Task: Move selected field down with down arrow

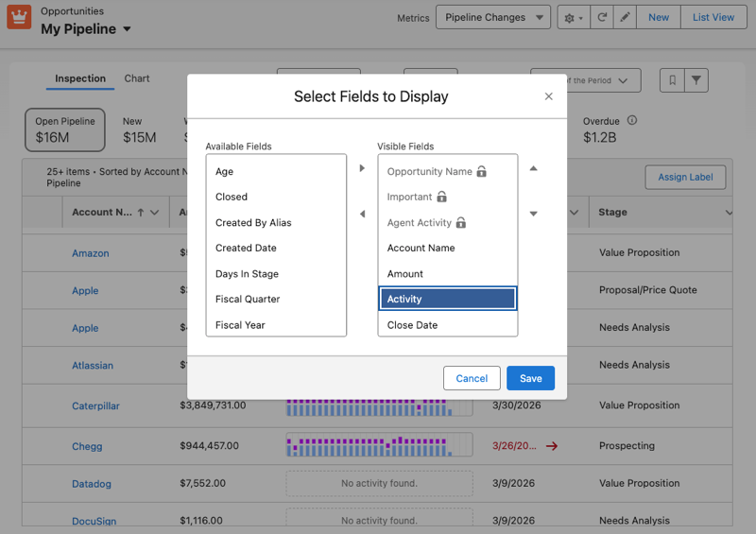Action: click(533, 214)
